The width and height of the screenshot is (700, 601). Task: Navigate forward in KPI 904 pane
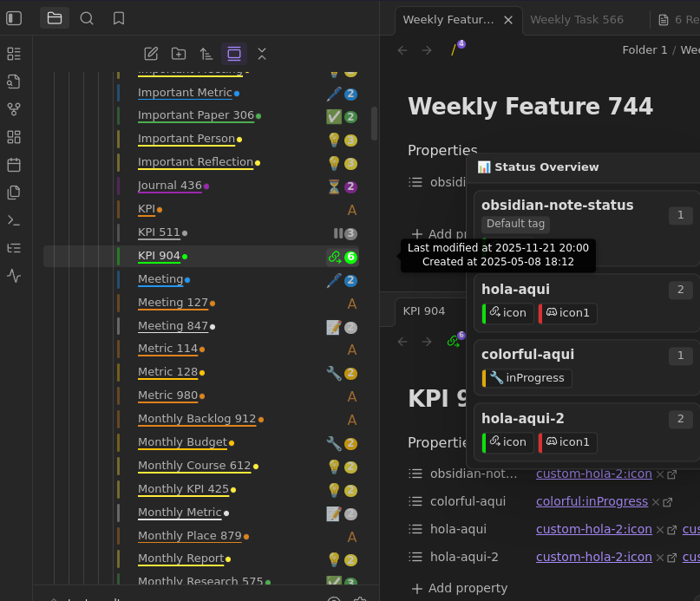point(427,342)
